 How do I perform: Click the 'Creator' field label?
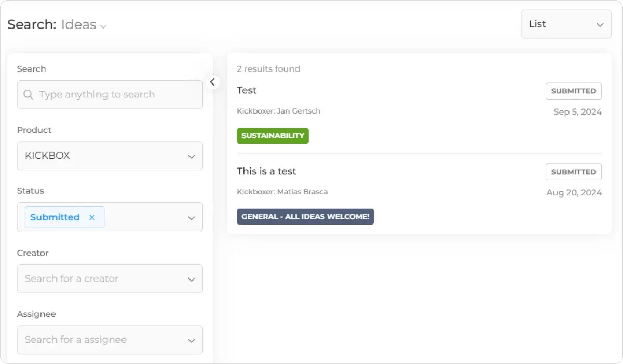pos(33,253)
